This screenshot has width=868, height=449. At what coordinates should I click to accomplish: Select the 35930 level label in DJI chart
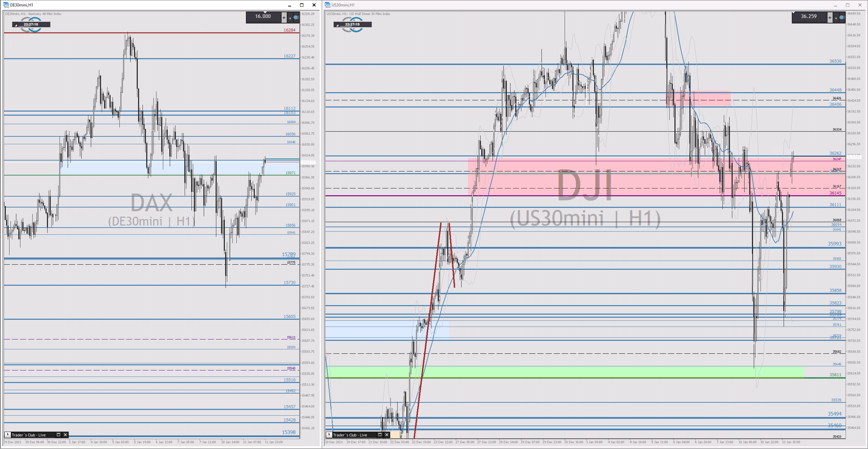pyautogui.click(x=835, y=266)
